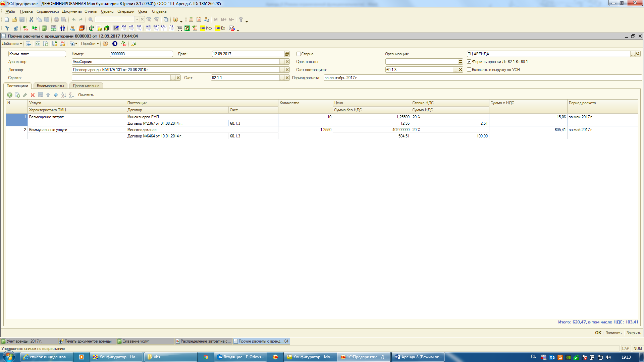The width and height of the screenshot is (644, 362).
Task: Check 'Включать в выручку по УСН'
Action: pos(469,70)
